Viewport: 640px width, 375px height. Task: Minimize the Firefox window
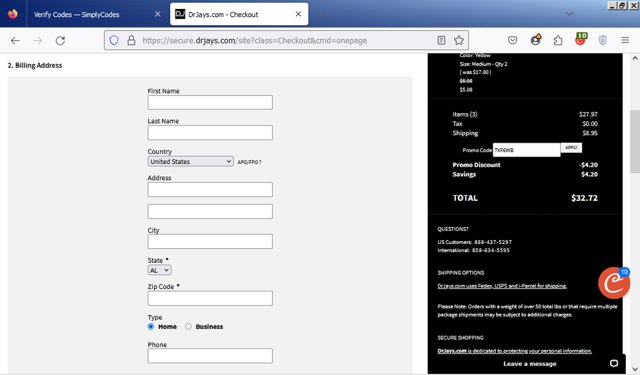[612, 5]
